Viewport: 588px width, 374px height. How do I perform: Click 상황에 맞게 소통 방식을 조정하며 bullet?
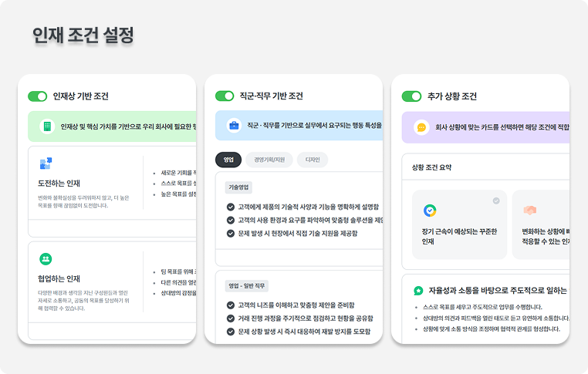[x=492, y=329]
